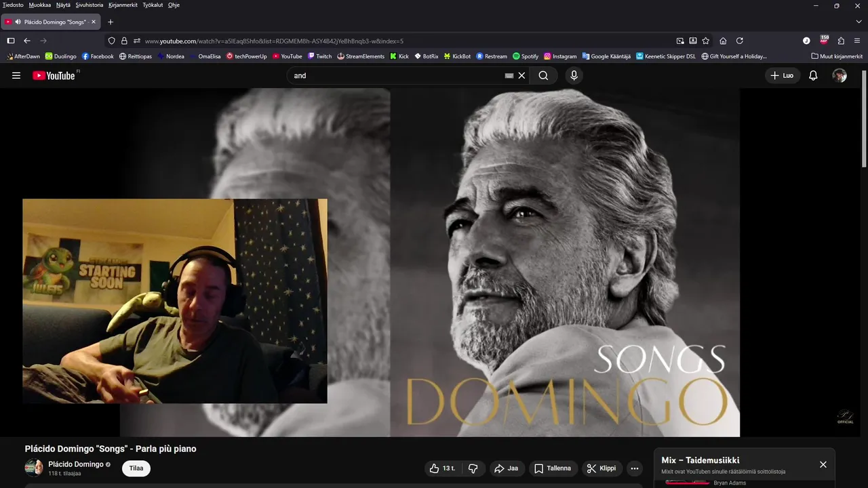Open the extensions puzzle icon
The width and height of the screenshot is (868, 488).
(841, 41)
